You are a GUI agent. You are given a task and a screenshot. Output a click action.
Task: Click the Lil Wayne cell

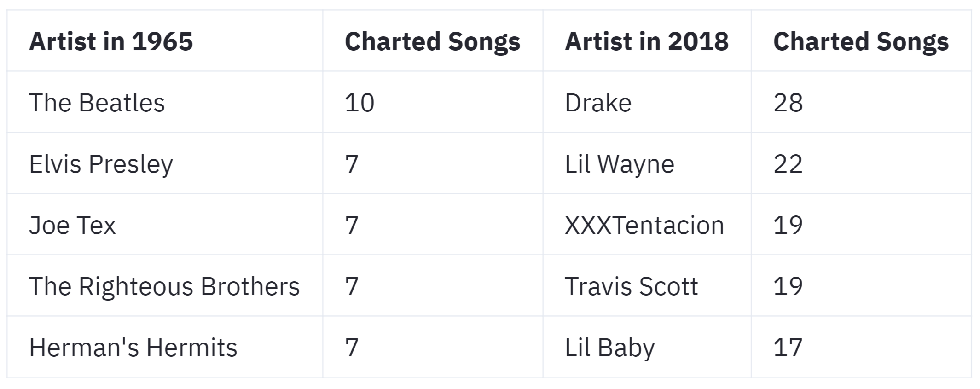[619, 164]
